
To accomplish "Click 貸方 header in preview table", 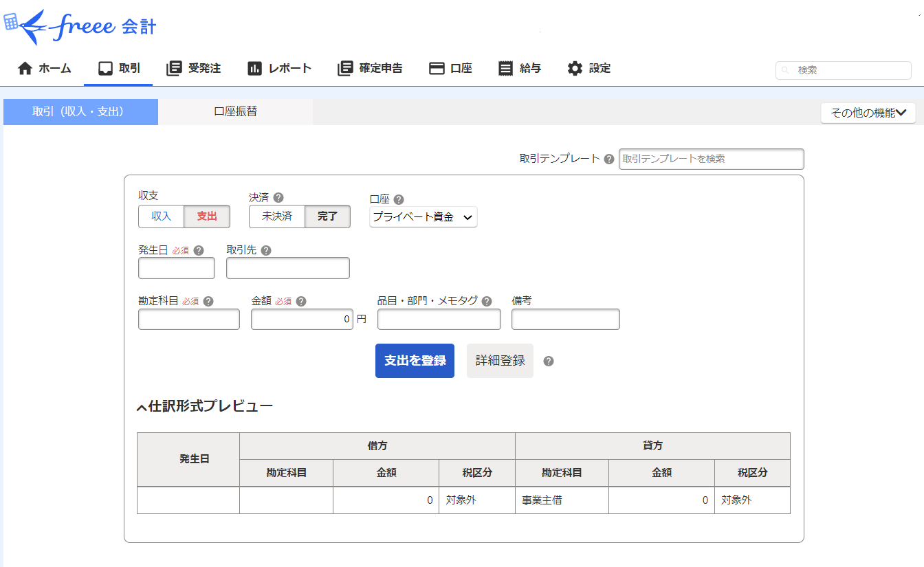I will [x=652, y=446].
